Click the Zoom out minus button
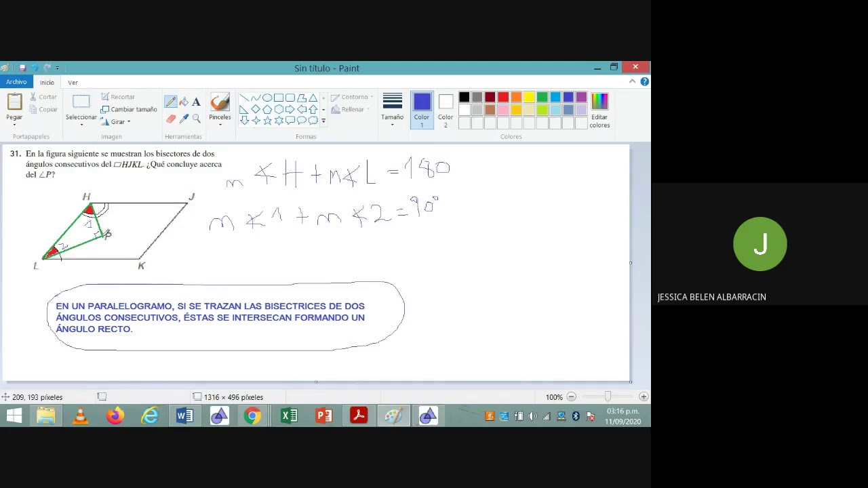Screen dimensions: 868x488 pyautogui.click(x=572, y=397)
